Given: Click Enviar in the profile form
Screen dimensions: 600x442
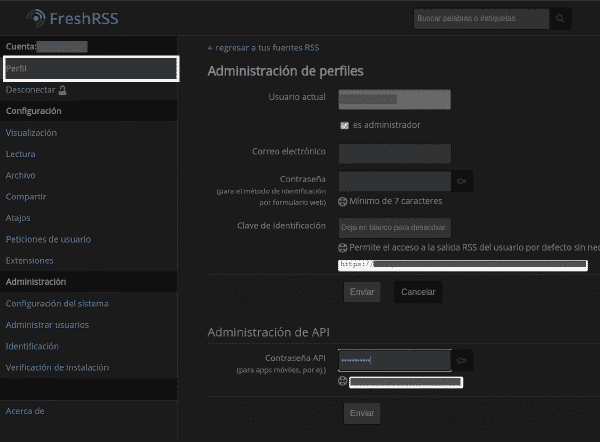Looking at the screenshot, I should click(x=362, y=292).
